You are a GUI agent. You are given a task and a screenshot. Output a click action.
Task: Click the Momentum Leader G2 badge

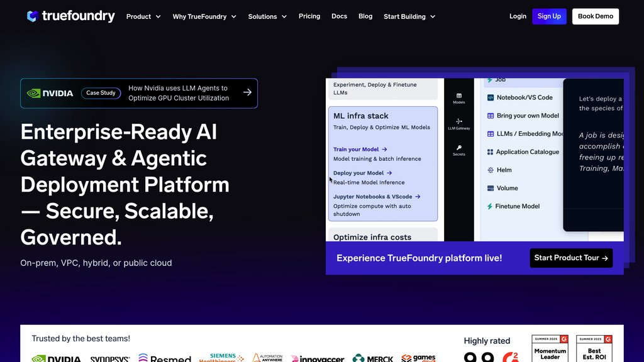(x=550, y=348)
